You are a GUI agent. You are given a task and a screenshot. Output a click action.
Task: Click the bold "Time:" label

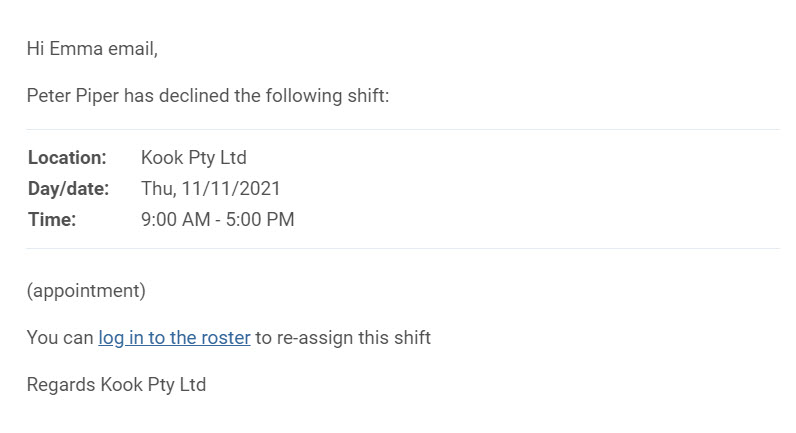[x=52, y=220]
